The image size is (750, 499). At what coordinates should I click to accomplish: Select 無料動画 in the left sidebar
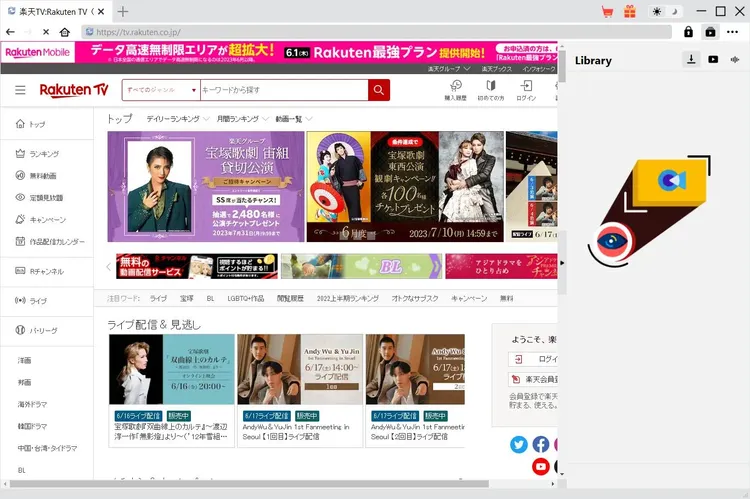coord(43,176)
